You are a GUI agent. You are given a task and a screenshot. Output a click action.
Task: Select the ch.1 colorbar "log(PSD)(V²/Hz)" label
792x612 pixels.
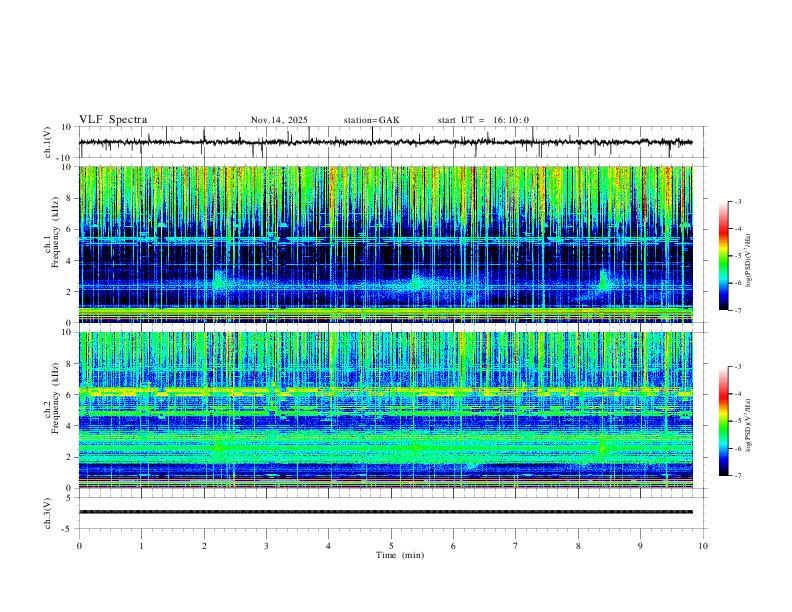[750, 261]
